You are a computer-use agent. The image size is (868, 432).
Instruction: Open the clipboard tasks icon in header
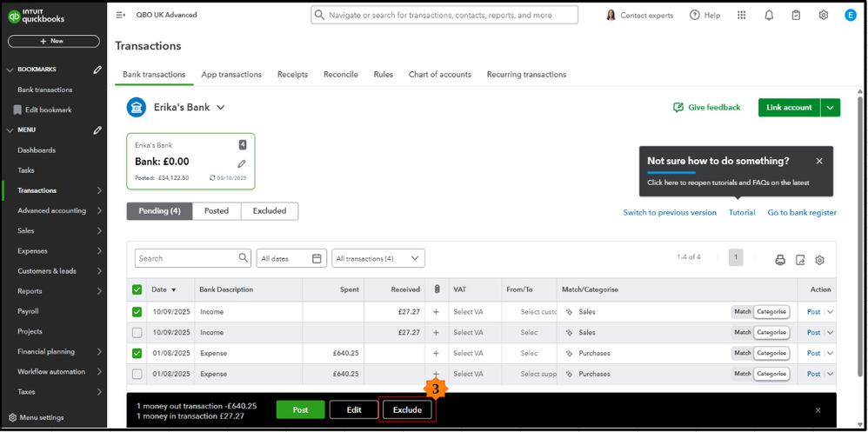(x=796, y=15)
